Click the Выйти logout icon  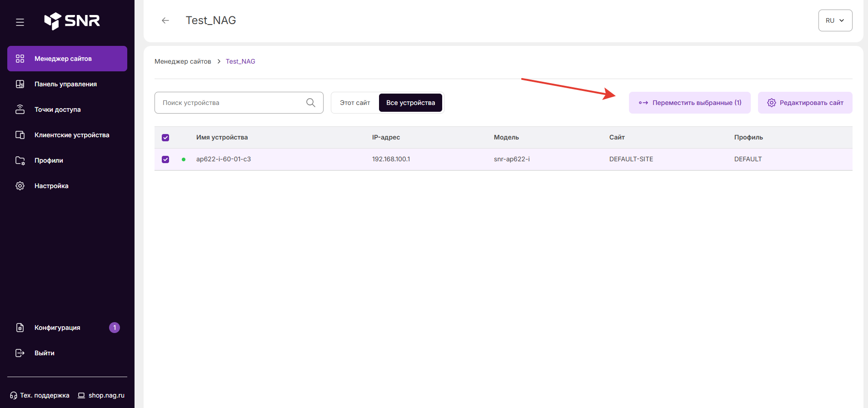pyautogui.click(x=20, y=353)
